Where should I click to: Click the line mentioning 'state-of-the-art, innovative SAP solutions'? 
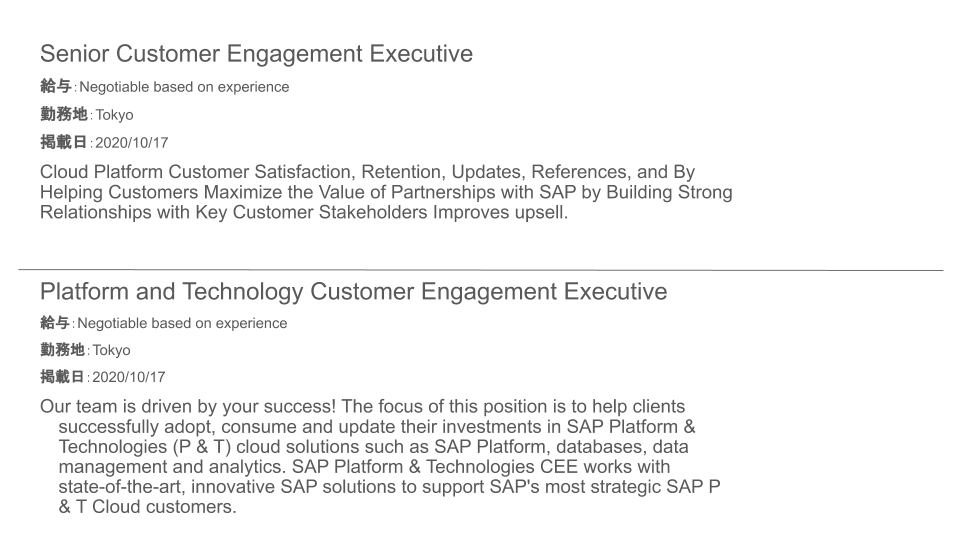click(x=389, y=487)
